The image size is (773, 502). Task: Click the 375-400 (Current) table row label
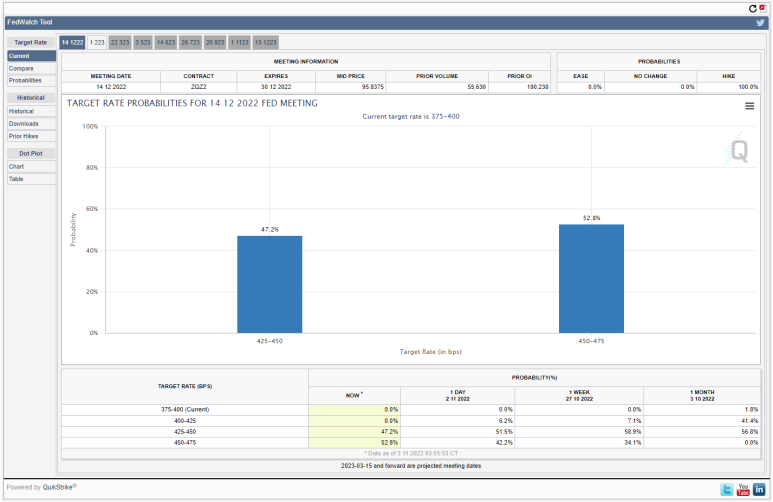click(x=185, y=410)
